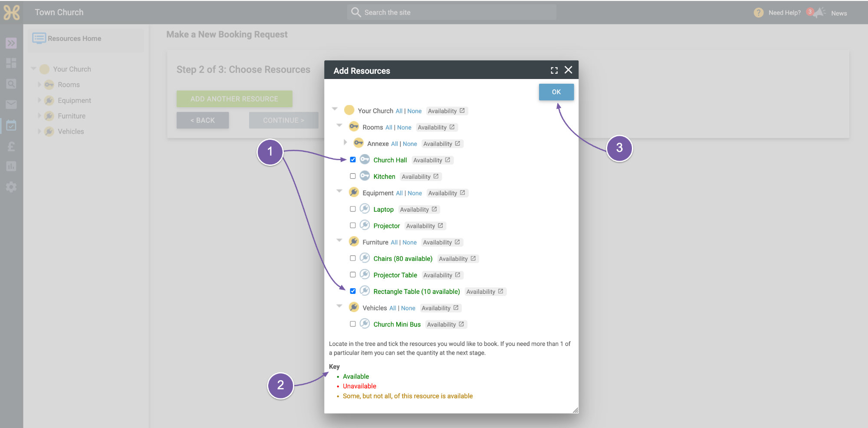Click the magnifier icon in the search bar
868x428 pixels.
pyautogui.click(x=356, y=12)
